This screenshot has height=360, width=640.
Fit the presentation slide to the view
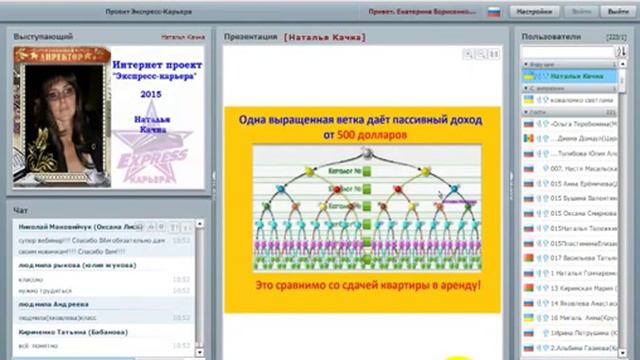pos(494,53)
